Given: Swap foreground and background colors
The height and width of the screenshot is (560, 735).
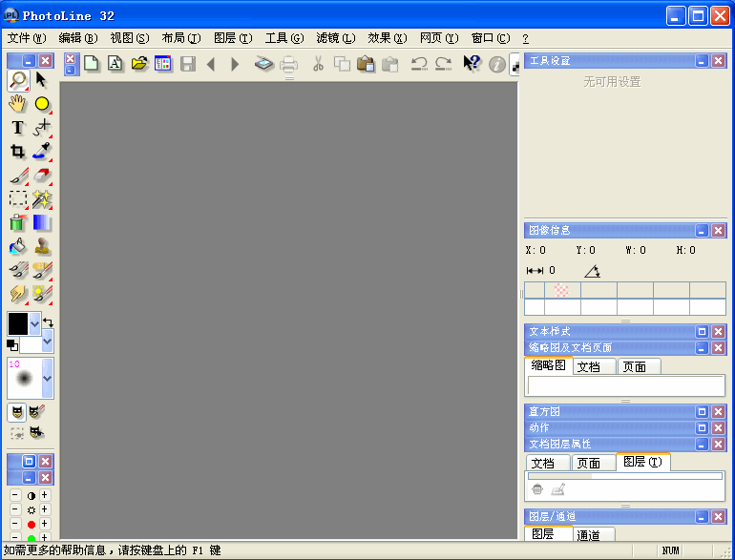Looking at the screenshot, I should [48, 322].
